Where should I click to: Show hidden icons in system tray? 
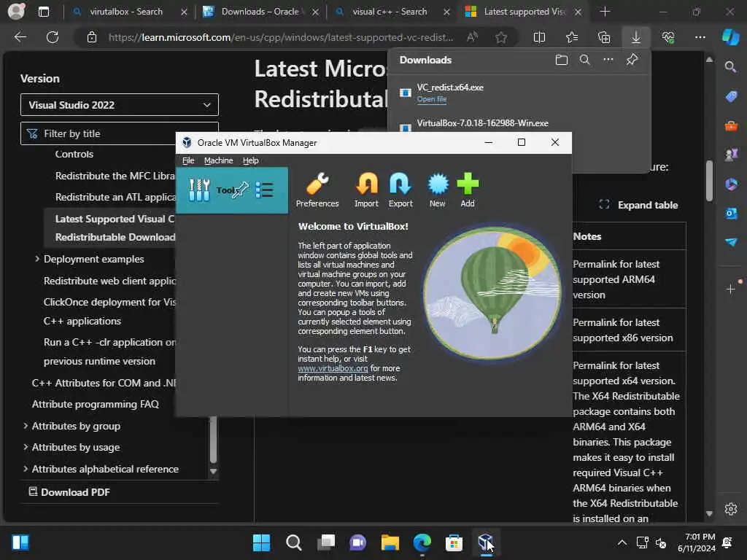[x=622, y=542]
